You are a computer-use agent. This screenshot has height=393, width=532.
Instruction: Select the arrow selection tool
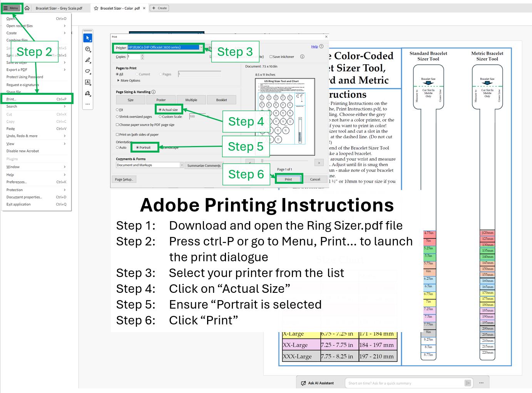click(88, 38)
